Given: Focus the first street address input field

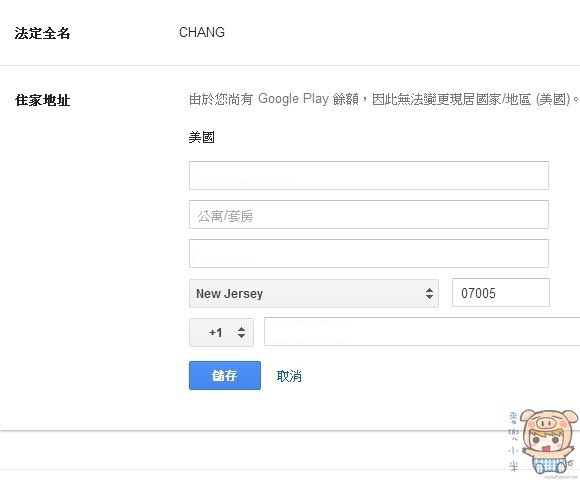Looking at the screenshot, I should coord(368,175).
